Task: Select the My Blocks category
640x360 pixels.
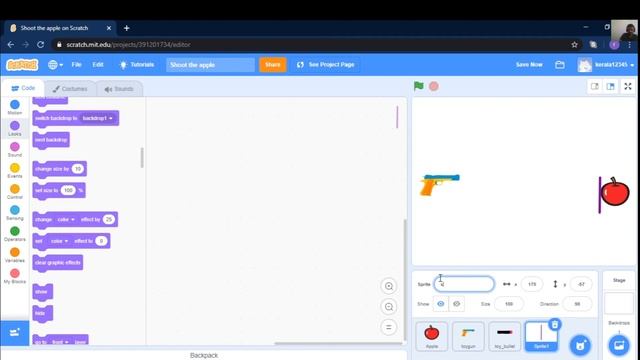Action: [x=15, y=276]
